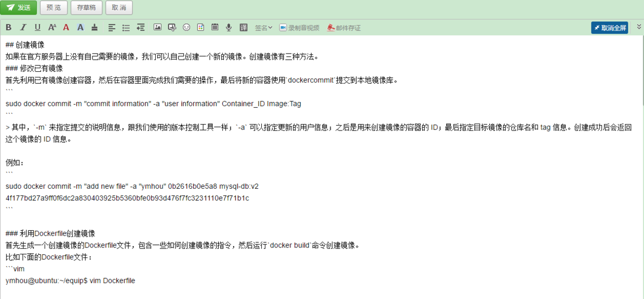Click the clear formatting brush icon
Image resolution: width=644 pixels, height=299 pixels.
click(x=95, y=28)
